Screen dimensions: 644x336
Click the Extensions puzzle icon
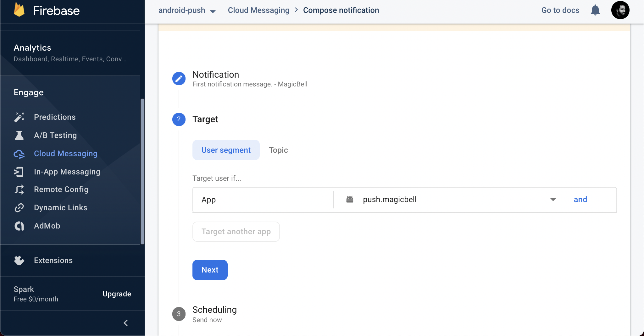tap(19, 260)
